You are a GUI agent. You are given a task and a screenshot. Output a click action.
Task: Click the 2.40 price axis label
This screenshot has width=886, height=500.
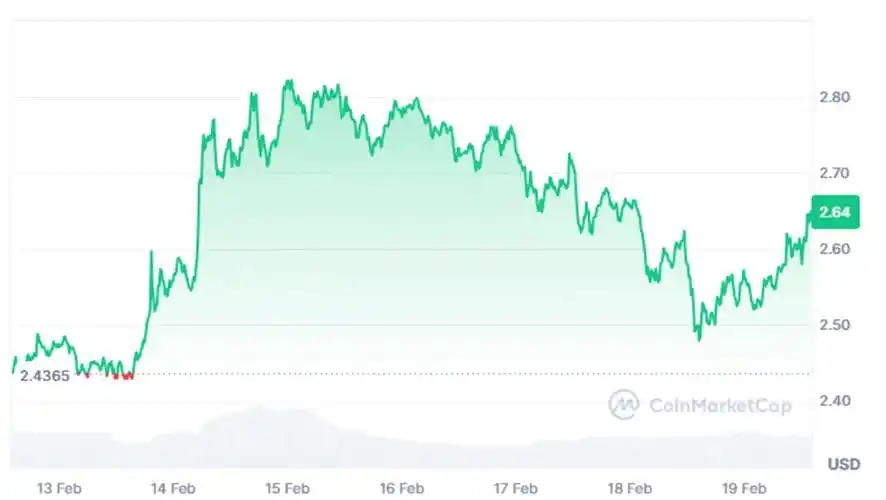834,401
